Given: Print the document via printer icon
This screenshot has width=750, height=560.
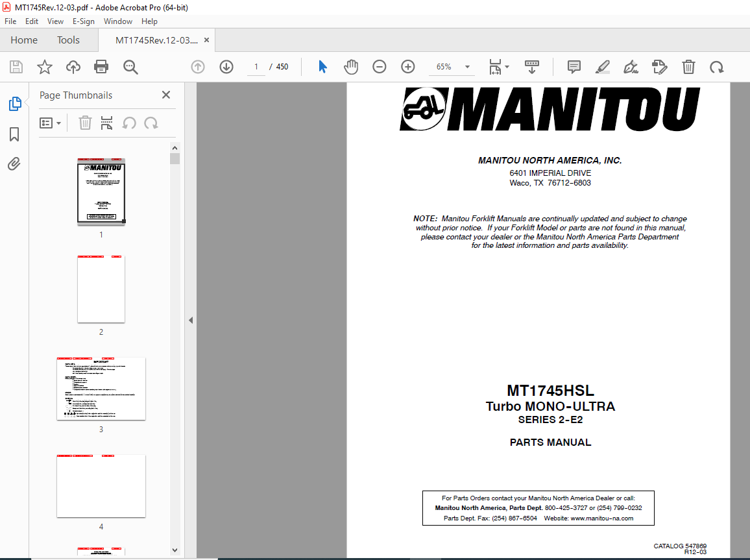Looking at the screenshot, I should (x=101, y=67).
